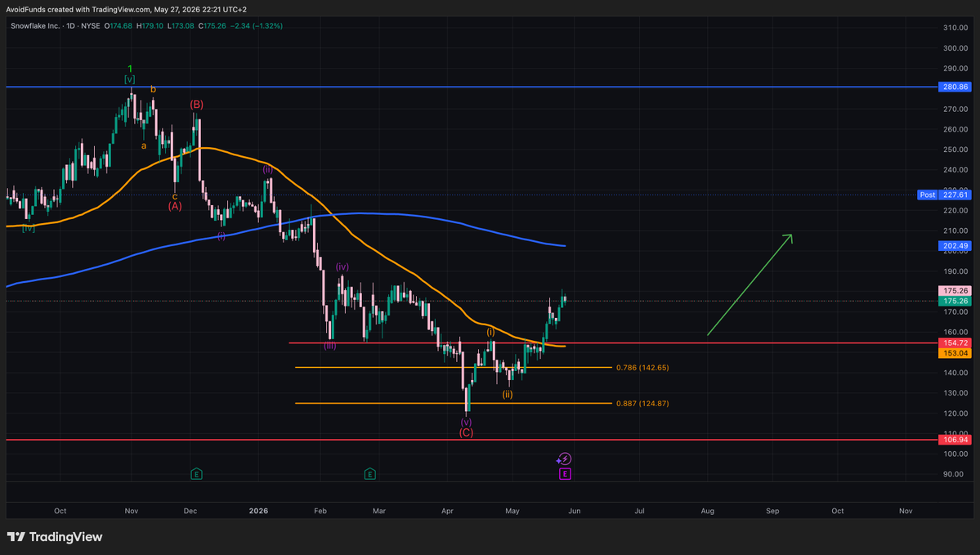Click the 190.00 price axis label
Screen dimensions: 980x555
[x=955, y=272]
